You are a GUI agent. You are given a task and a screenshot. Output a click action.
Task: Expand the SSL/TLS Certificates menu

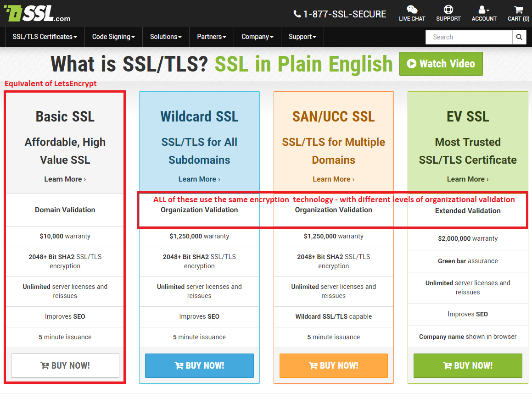pyautogui.click(x=45, y=37)
